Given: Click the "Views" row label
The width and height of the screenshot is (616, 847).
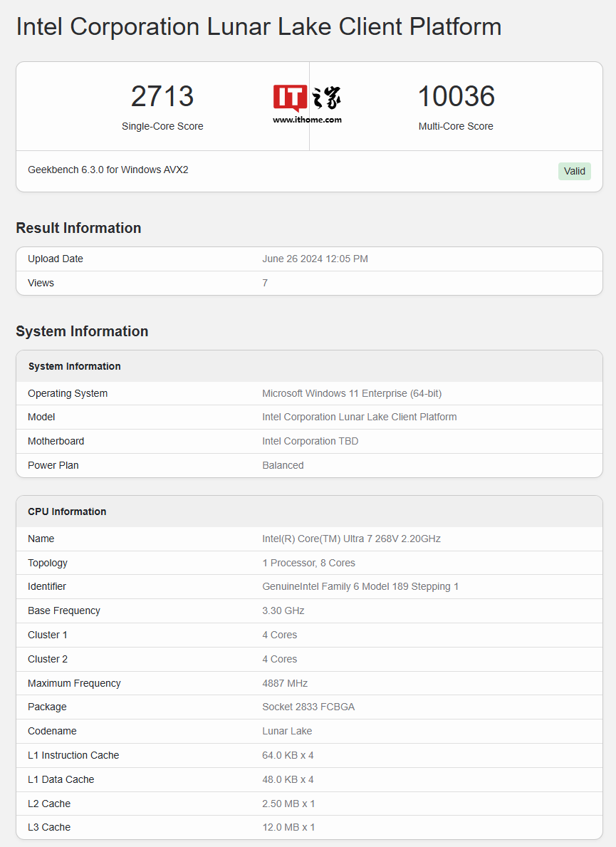Looking at the screenshot, I should pos(41,283).
